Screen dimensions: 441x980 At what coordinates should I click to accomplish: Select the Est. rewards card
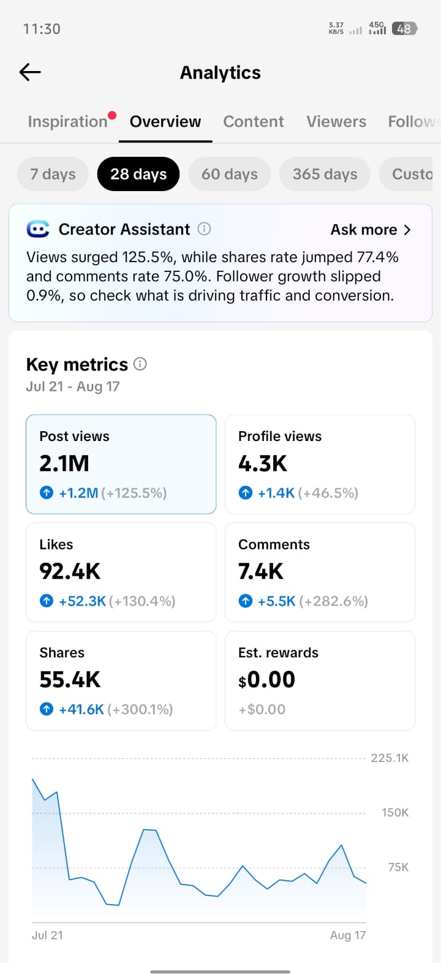[x=320, y=680]
